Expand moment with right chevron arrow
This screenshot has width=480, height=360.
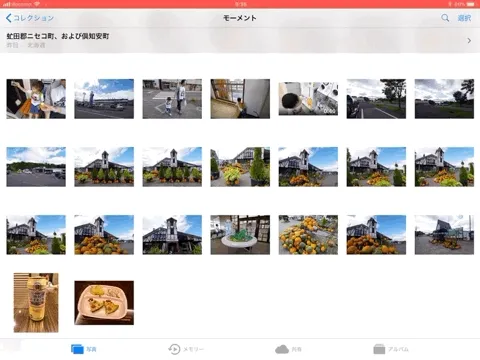[x=469, y=41]
